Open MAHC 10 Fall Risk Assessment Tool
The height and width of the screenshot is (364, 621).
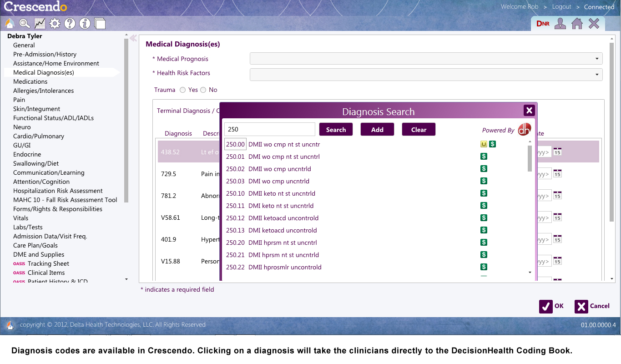pyautogui.click(x=65, y=200)
